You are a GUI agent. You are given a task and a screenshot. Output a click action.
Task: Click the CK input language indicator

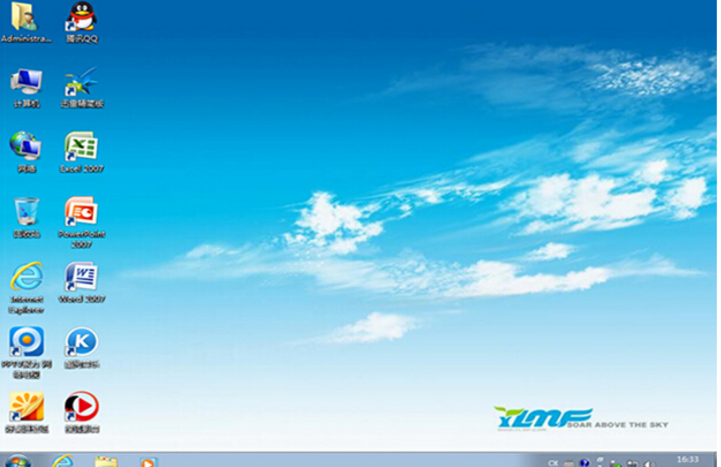click(x=553, y=463)
